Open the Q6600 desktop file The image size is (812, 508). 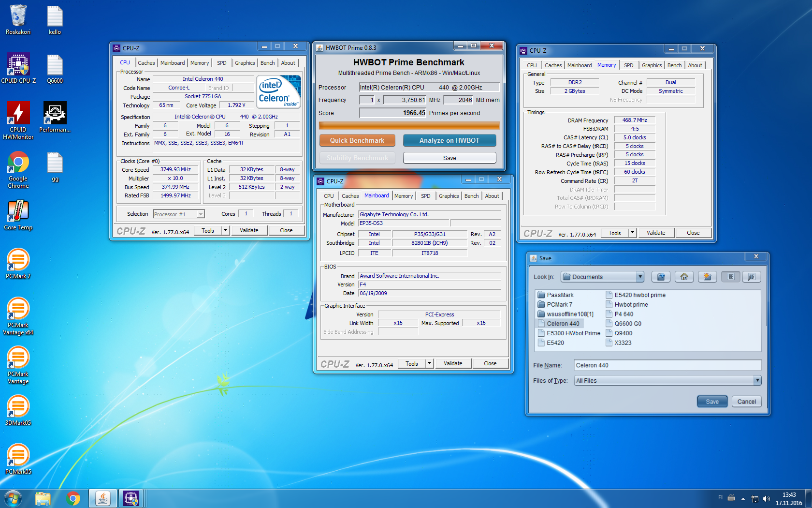coord(55,68)
